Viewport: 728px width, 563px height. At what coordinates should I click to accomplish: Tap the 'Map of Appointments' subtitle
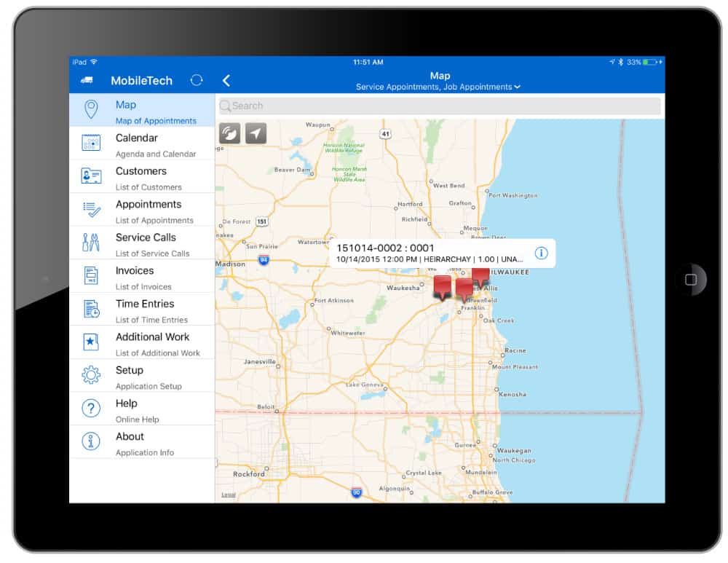point(156,121)
